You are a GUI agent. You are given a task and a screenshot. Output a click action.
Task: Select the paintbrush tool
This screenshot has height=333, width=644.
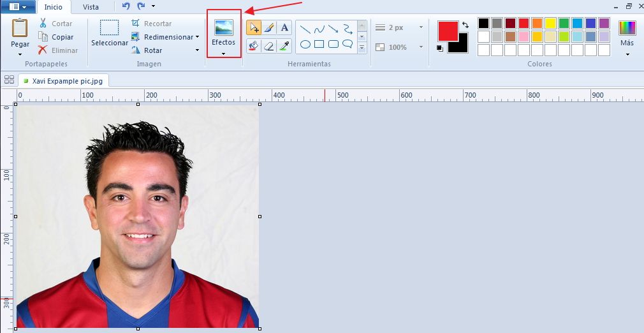pos(269,27)
